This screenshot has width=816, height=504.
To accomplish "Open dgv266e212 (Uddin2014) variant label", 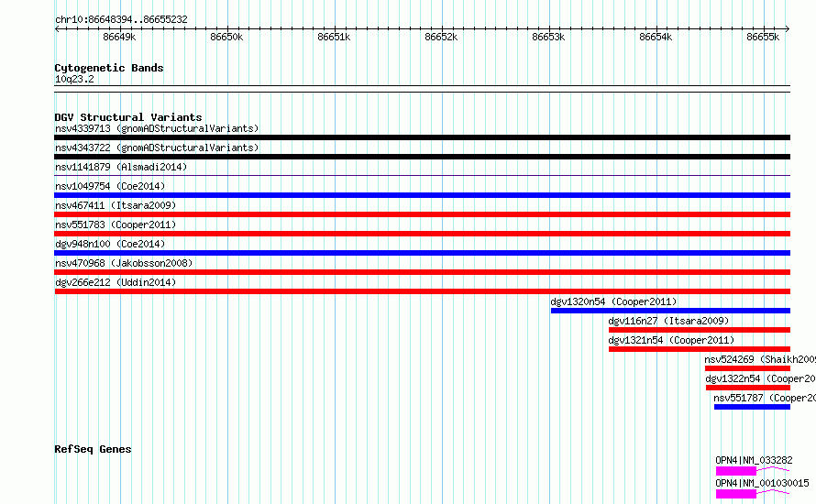I will (116, 282).
